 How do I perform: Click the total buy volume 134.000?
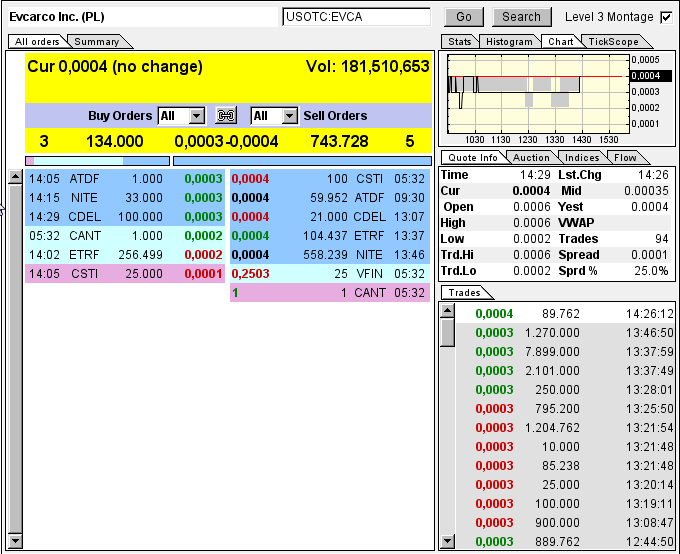[114, 141]
